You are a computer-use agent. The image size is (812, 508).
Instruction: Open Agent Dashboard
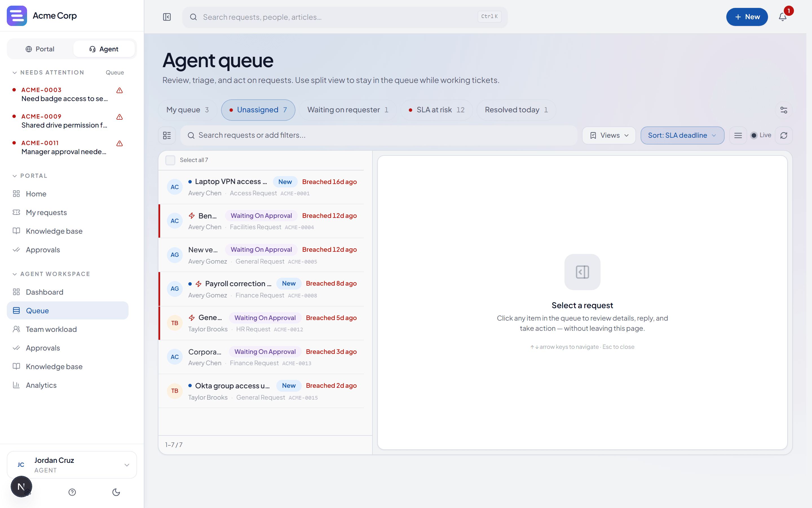coord(67,292)
